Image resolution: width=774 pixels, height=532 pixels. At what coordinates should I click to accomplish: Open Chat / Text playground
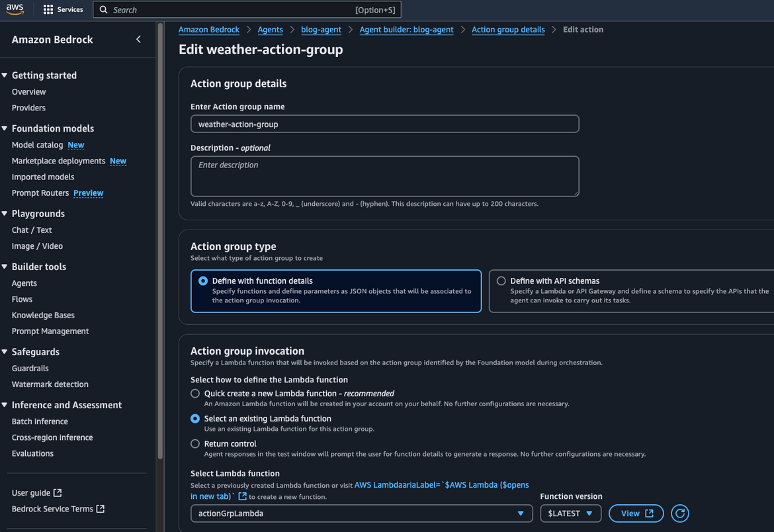[x=32, y=230]
